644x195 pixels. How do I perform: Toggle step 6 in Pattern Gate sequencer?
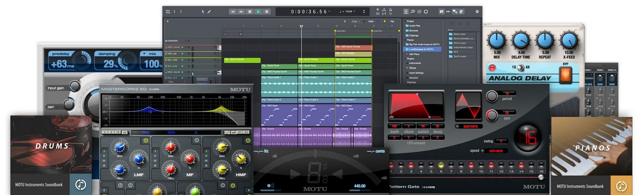click(441, 165)
